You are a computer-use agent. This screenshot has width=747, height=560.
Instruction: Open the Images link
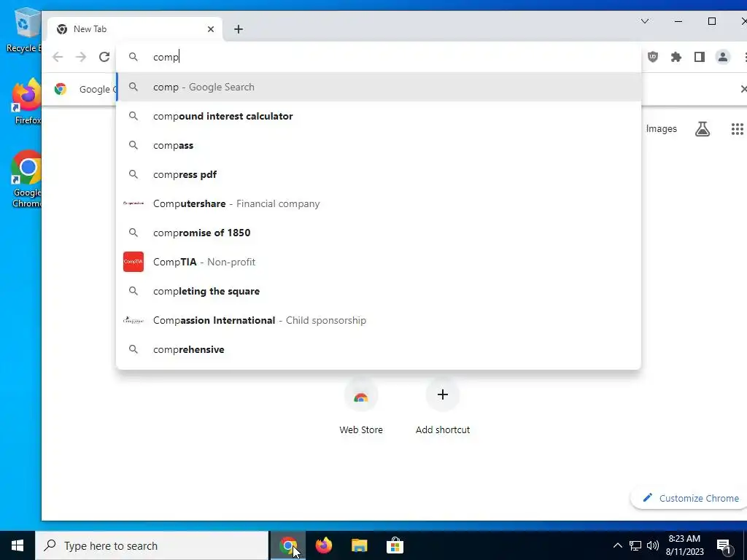(661, 129)
